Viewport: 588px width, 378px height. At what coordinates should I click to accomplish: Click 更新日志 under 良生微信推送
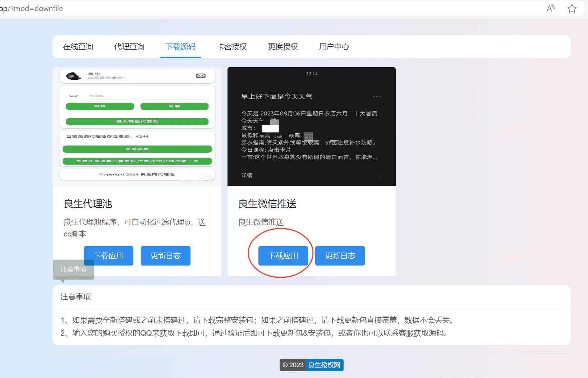[340, 255]
